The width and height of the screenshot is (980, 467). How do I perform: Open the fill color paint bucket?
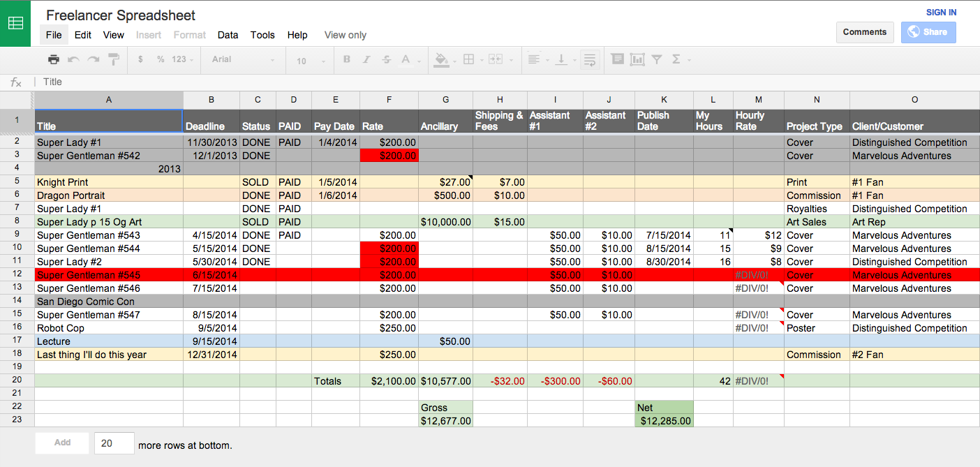pyautogui.click(x=445, y=60)
